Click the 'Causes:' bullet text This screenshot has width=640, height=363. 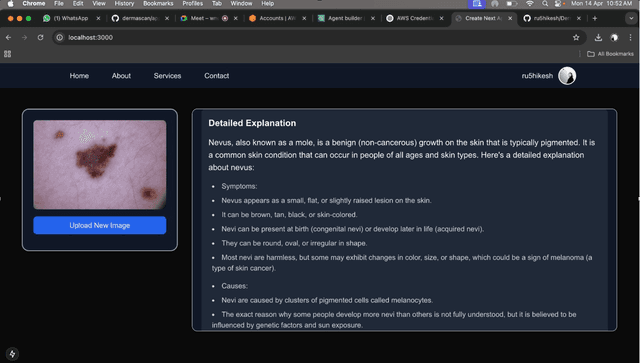[x=235, y=286]
